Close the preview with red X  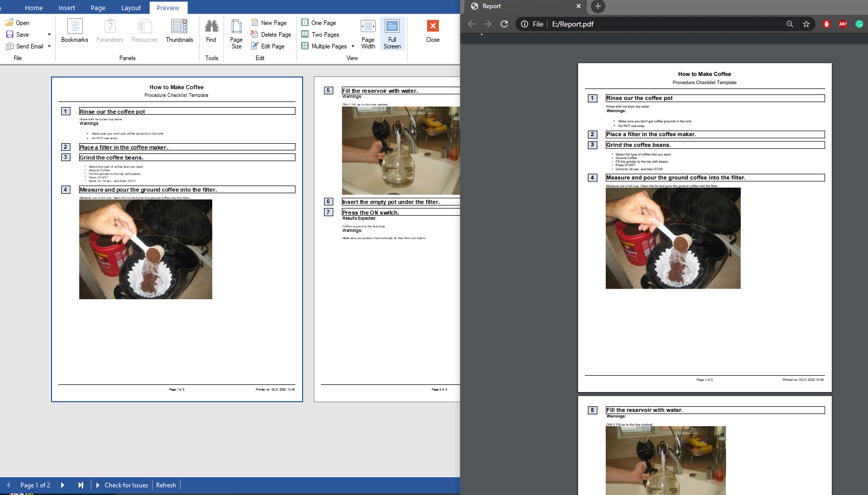(433, 31)
